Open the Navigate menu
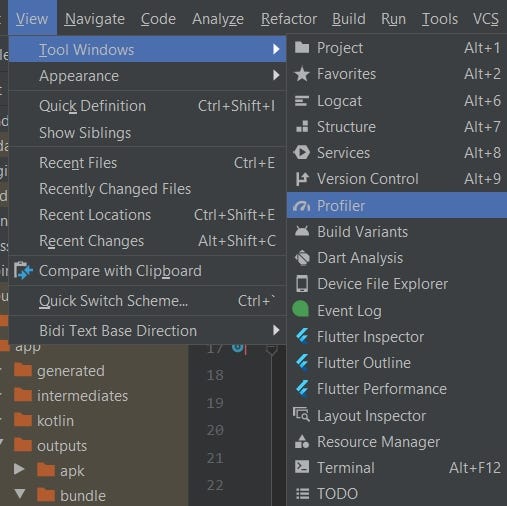The image size is (507, 506). 95,19
